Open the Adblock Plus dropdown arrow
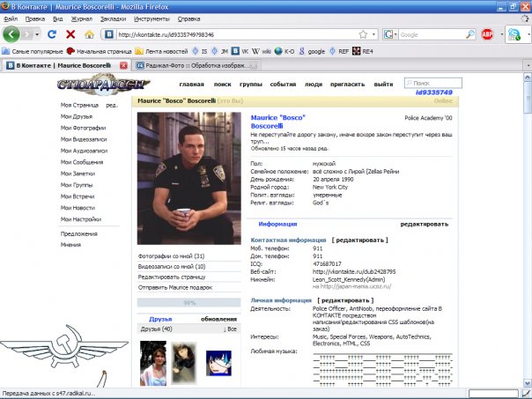The image size is (532, 399). (x=502, y=34)
